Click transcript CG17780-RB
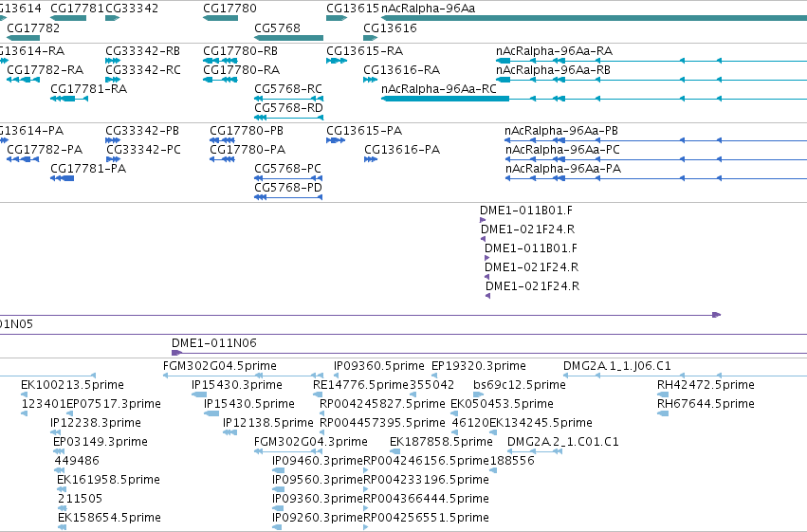Viewport: 807px width, 532px height. [x=240, y=51]
